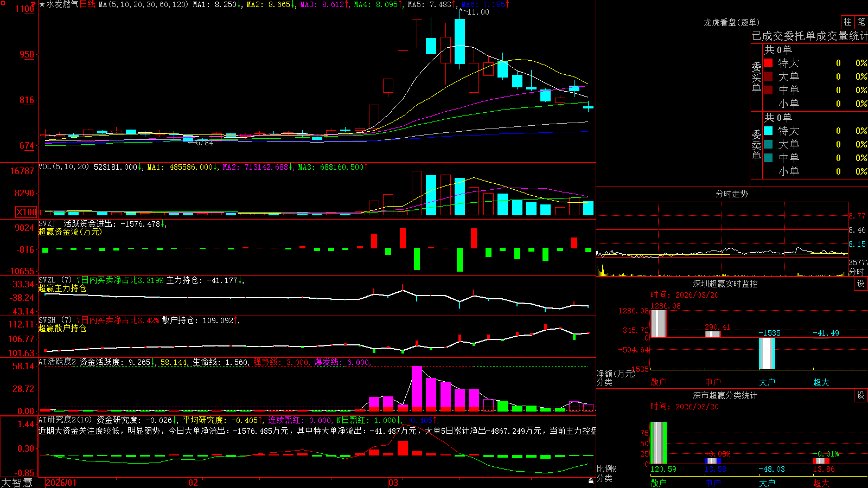Screen dimensions: 868x488
Task: Click the 大单 teal swatch under 委卖单
Action: (768, 144)
